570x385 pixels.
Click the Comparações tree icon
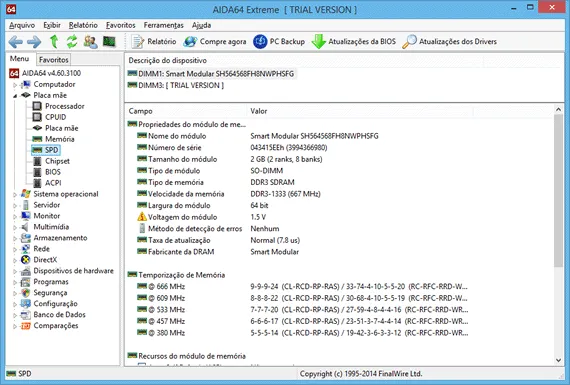25,326
